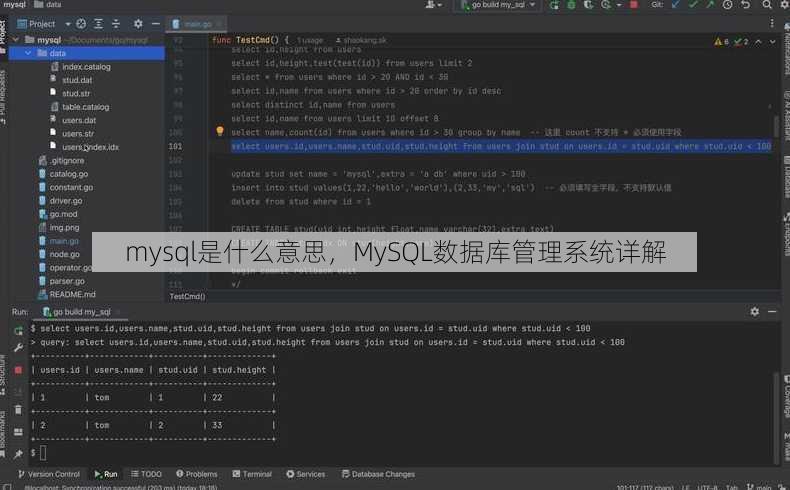This screenshot has width=790, height=490.
Task: Open Run panel gear settings
Action: click(755, 312)
